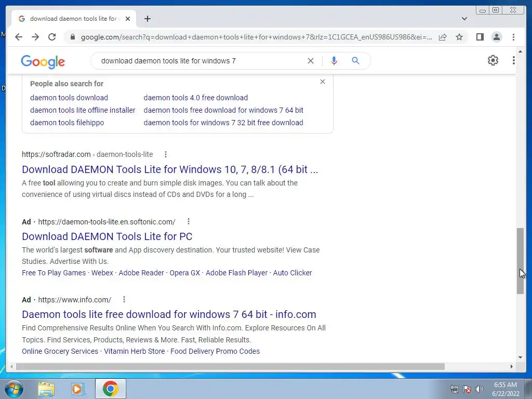
Task: Open suggestion daemon tools 4.0 free download
Action: coord(195,98)
